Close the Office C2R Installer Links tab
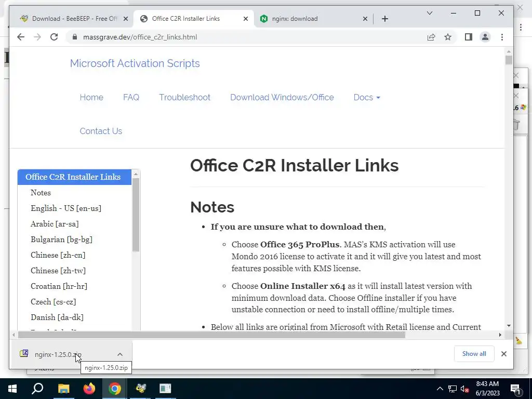The height and width of the screenshot is (399, 532). [246, 19]
